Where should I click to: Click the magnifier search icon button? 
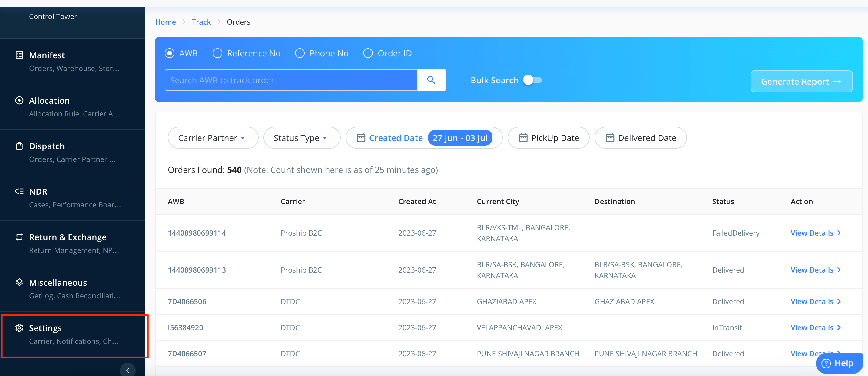(x=431, y=80)
